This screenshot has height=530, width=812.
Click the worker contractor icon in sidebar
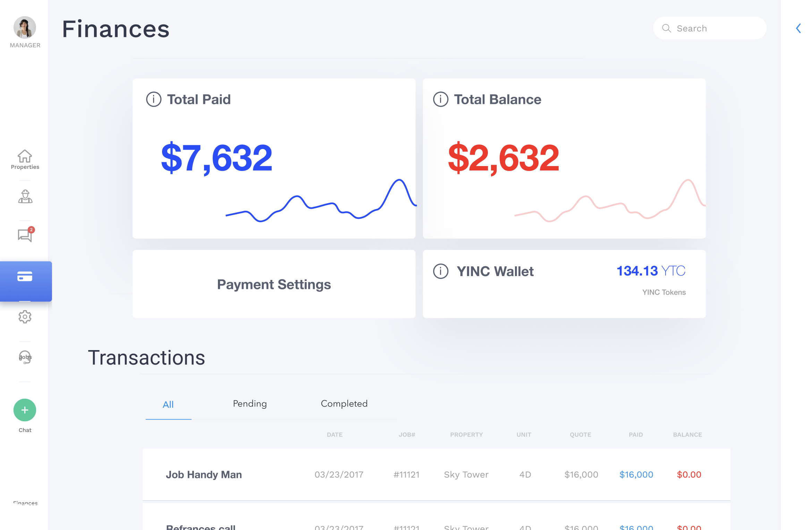point(25,197)
